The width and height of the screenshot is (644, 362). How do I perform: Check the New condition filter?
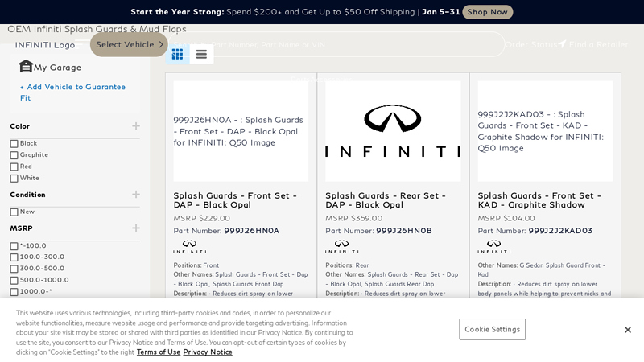pyautogui.click(x=14, y=212)
